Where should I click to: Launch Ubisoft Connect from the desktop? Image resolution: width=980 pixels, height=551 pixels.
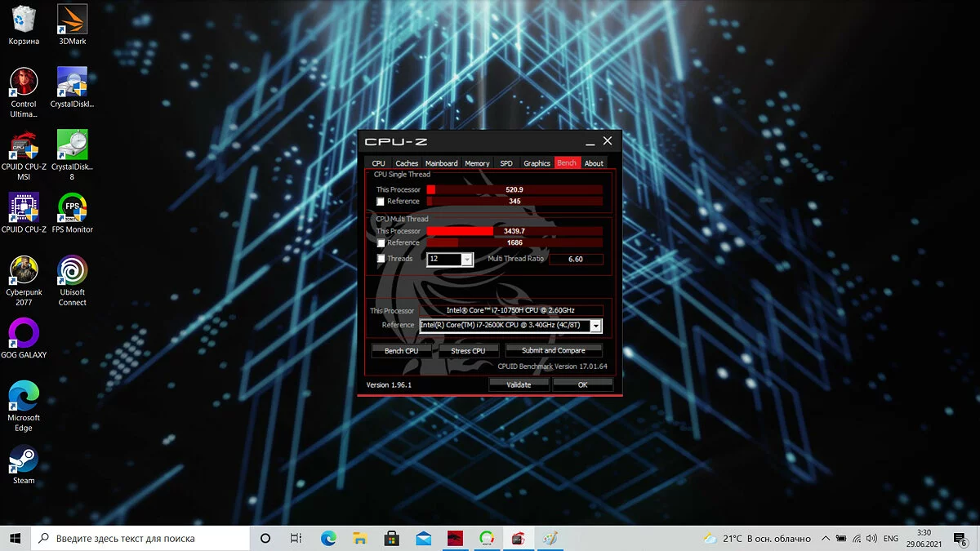pos(72,272)
